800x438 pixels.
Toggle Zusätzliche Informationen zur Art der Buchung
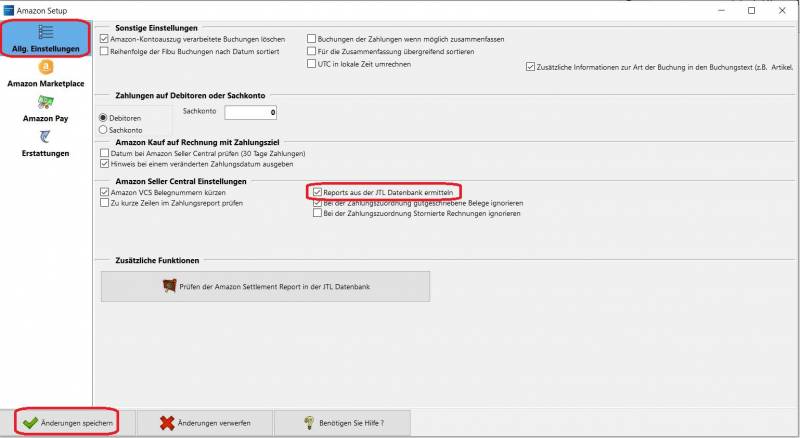click(x=530, y=67)
